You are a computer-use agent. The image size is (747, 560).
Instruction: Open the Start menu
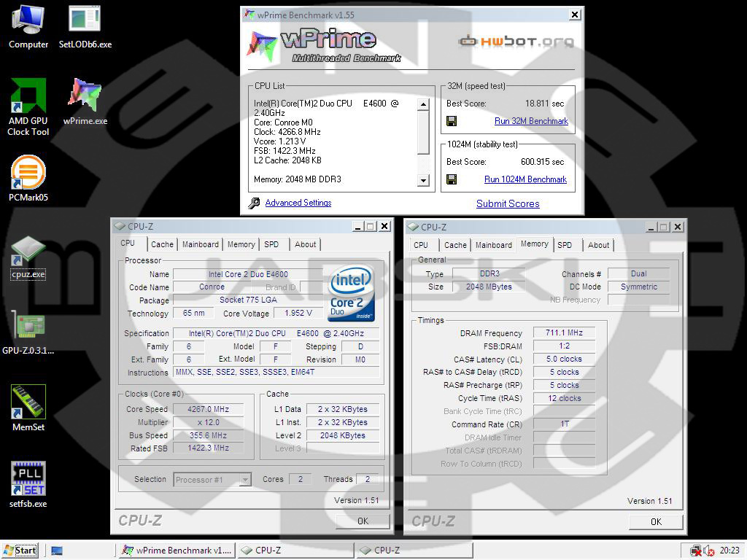coord(20,551)
